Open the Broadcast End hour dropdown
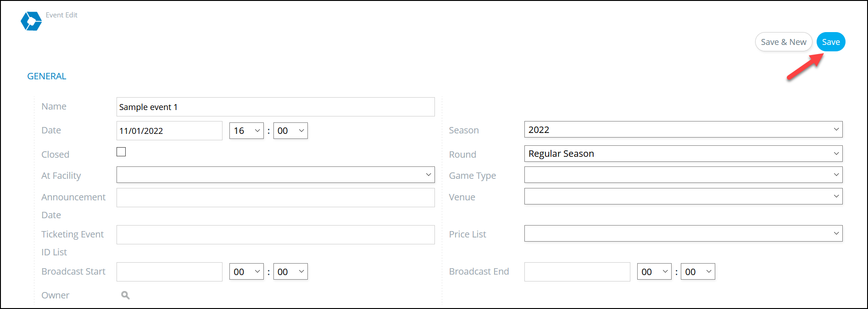 pos(654,271)
